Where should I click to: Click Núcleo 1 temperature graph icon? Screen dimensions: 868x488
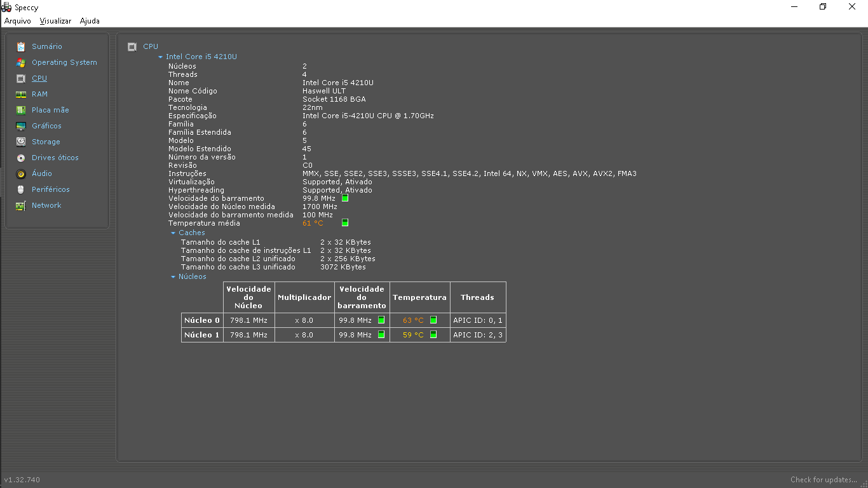[x=433, y=334]
